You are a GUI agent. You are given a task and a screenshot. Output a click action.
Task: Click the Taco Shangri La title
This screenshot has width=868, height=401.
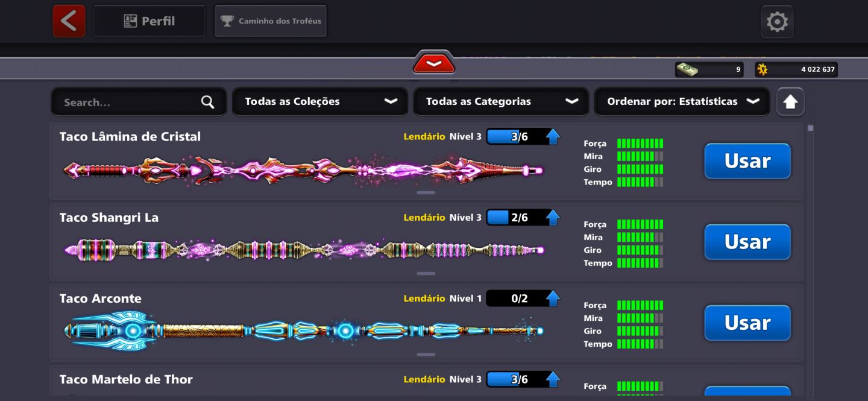(109, 218)
